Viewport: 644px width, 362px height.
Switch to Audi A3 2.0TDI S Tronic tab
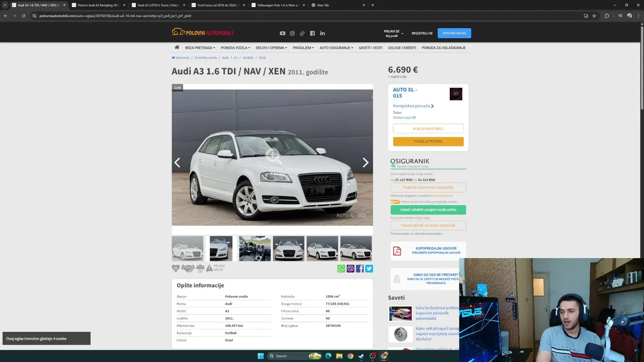(157, 5)
